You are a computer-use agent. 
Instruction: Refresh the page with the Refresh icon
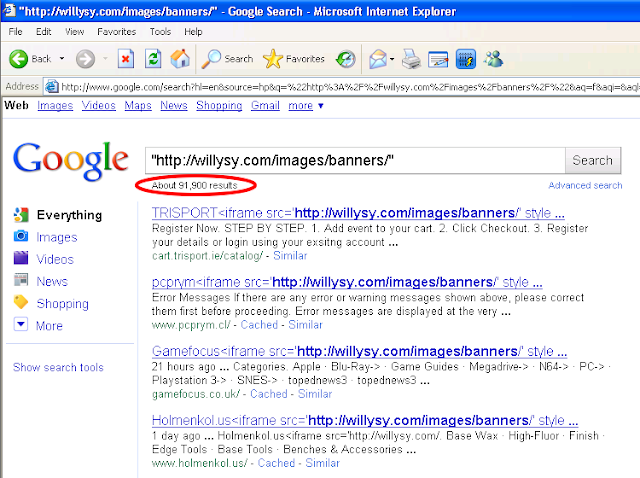(x=153, y=59)
